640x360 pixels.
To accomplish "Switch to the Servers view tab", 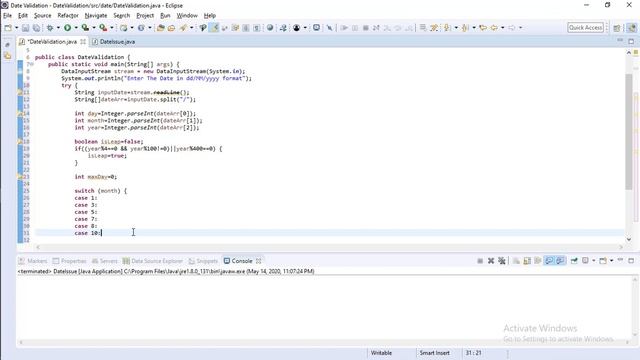I will click(104, 261).
